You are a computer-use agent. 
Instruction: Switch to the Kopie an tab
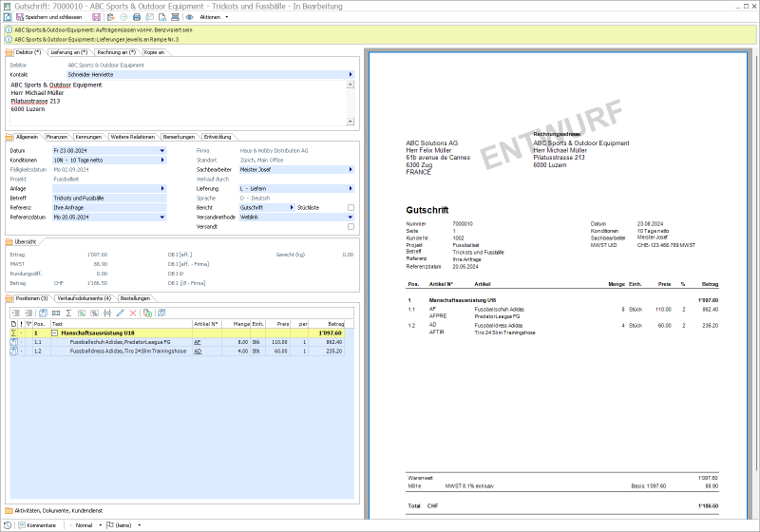[x=154, y=52]
